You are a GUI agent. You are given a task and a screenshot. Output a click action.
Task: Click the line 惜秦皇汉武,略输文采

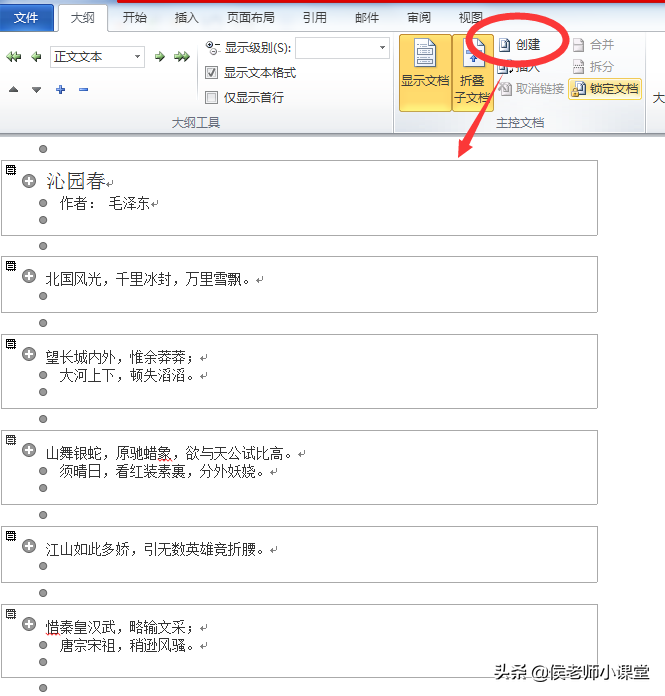coord(119,627)
